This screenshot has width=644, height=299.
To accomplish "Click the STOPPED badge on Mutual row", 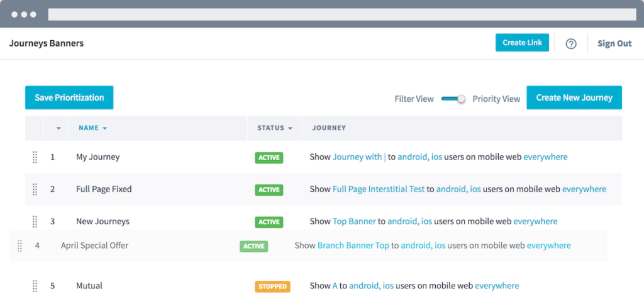I will tap(272, 286).
